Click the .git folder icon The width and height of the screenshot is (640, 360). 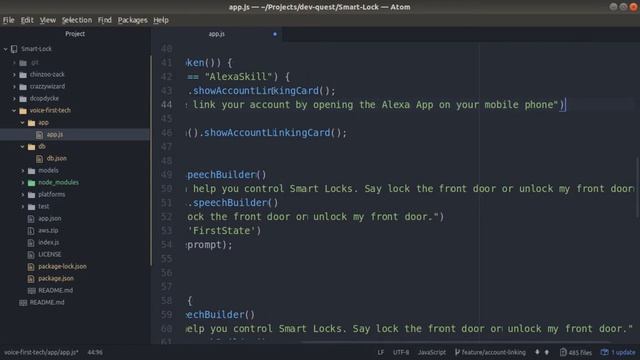pos(23,63)
